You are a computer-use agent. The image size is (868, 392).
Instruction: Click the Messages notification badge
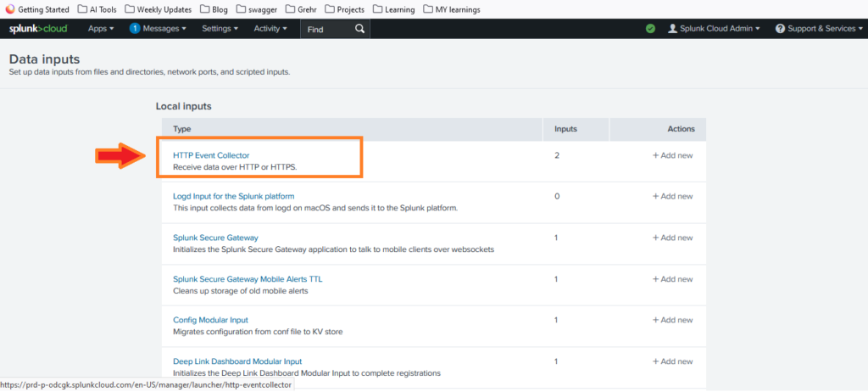(135, 29)
